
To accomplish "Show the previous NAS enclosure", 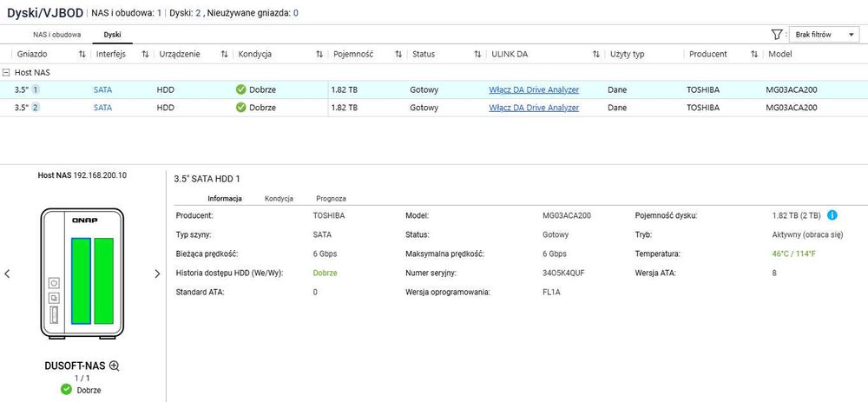I will point(7,273).
